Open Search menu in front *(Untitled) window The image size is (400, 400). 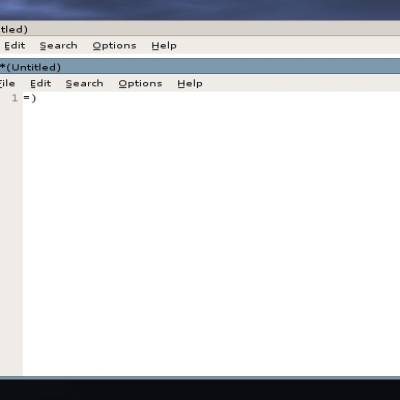[x=84, y=83]
